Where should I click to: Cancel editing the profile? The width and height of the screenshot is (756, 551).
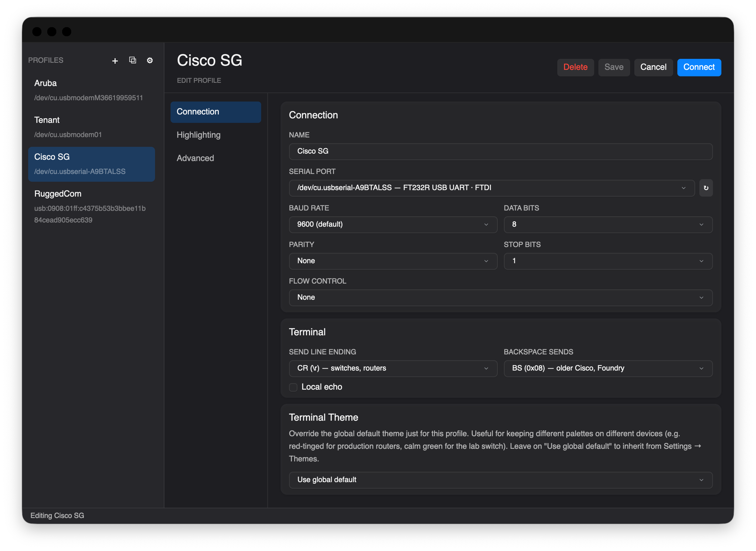(x=653, y=67)
